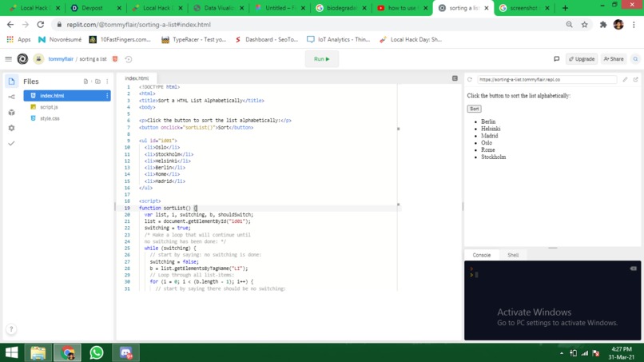Bookmark this page with star icon

click(x=584, y=25)
